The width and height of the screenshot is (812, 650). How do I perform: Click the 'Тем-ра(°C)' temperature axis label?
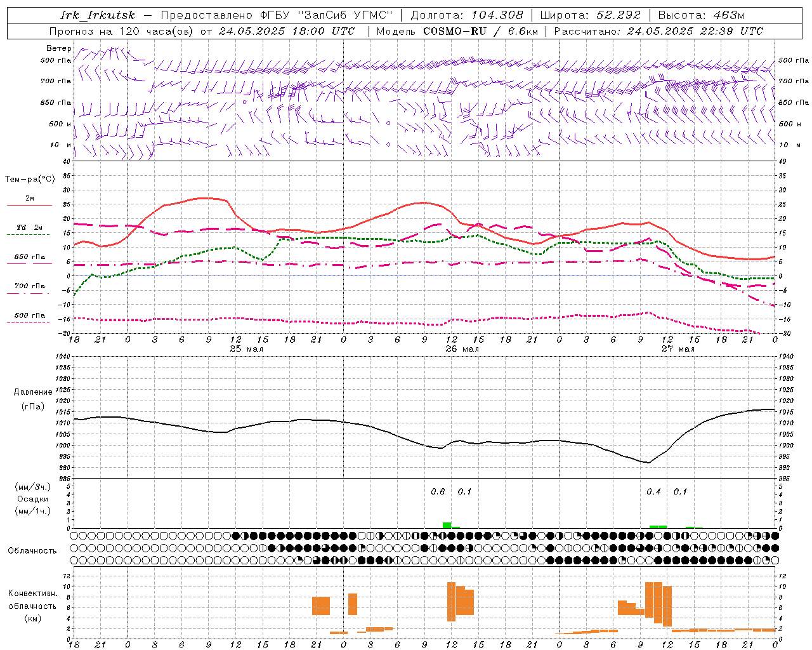(x=30, y=180)
